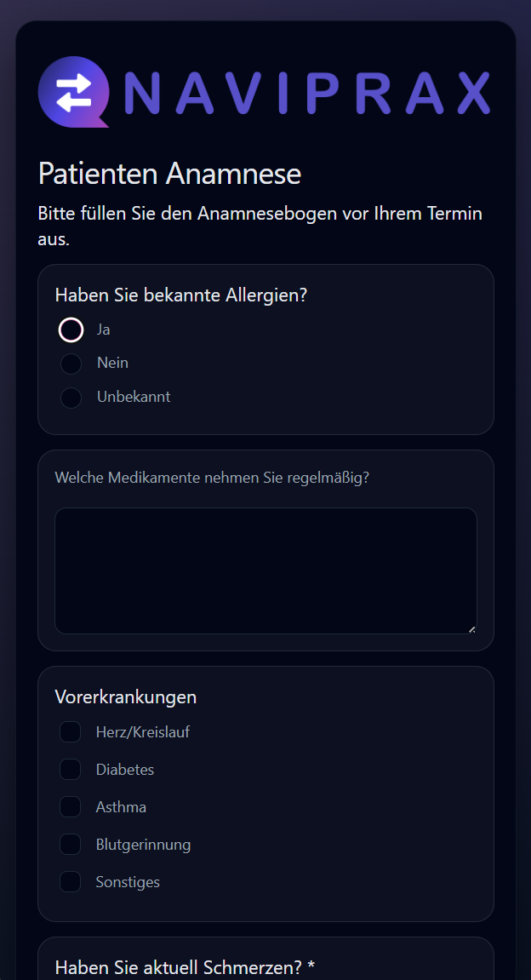This screenshot has width=531, height=980.
Task: Check the Asthma box
Action: [71, 807]
